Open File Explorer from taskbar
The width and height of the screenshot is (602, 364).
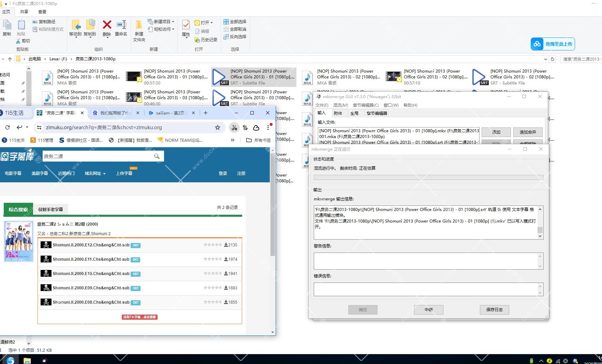(x=27, y=360)
